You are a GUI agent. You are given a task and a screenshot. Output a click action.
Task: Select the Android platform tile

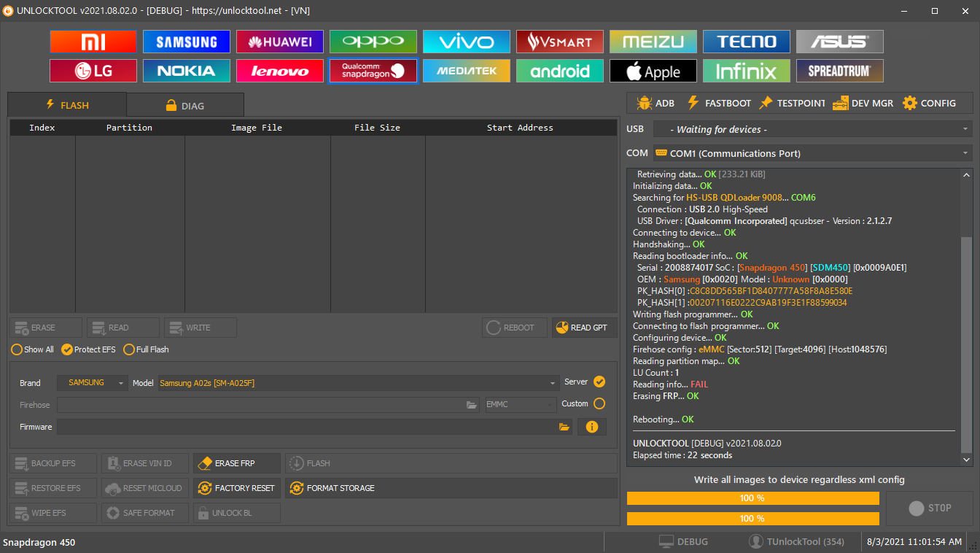pyautogui.click(x=560, y=71)
